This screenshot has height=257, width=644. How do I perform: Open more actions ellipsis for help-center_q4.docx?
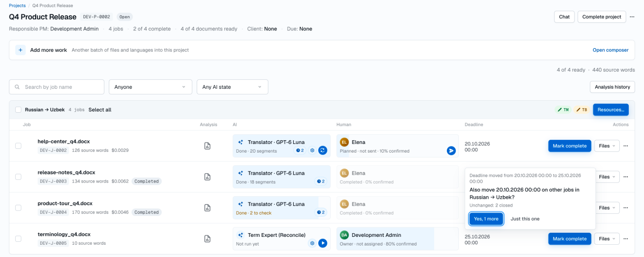pos(626,146)
